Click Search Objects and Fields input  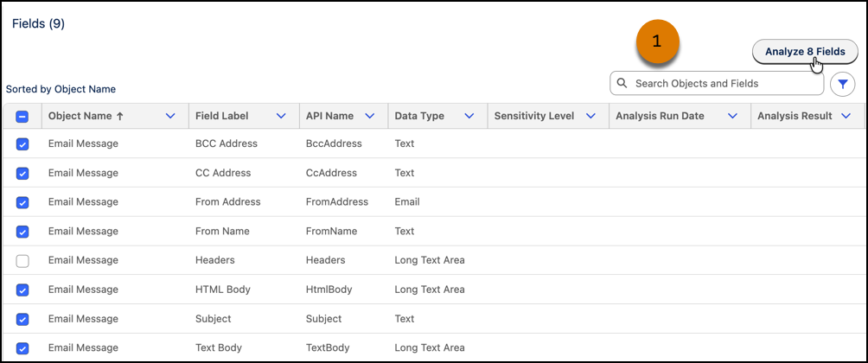tap(717, 84)
